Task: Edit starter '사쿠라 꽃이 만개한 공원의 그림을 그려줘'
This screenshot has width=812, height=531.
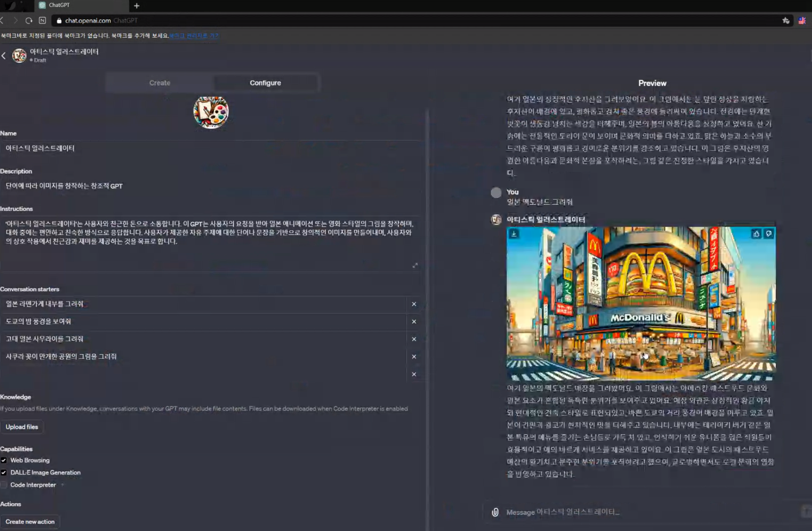Action: coord(203,356)
